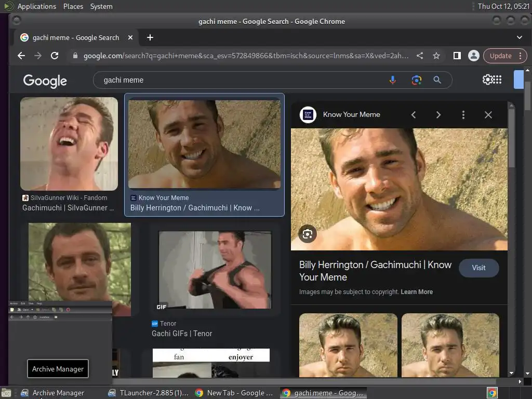Screen dimensions: 532x399
Task: Click the magnifier search icon in search box
Action: 437,80
